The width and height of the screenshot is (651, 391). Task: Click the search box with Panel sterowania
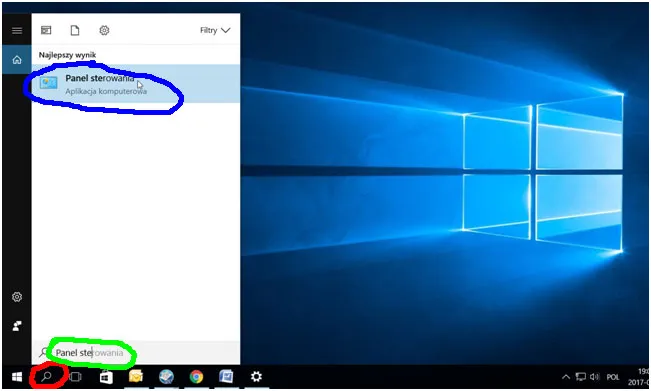[x=136, y=353]
